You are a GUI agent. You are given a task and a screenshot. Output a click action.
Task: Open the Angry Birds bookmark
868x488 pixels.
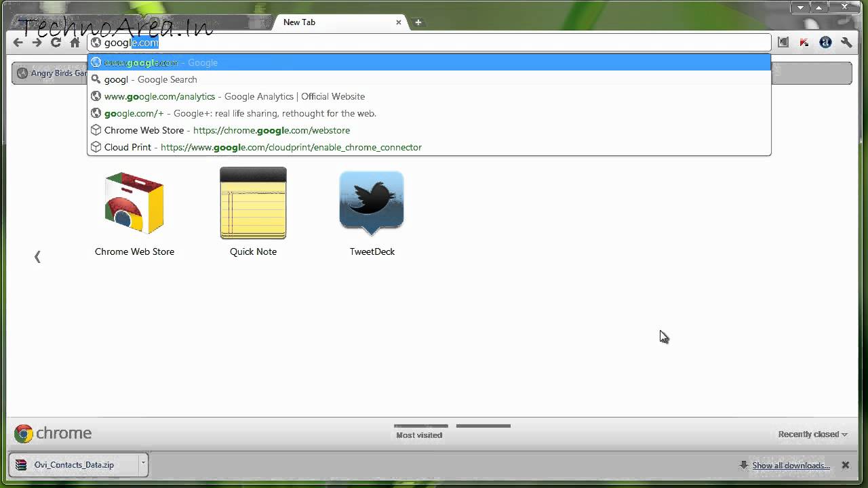pos(53,73)
